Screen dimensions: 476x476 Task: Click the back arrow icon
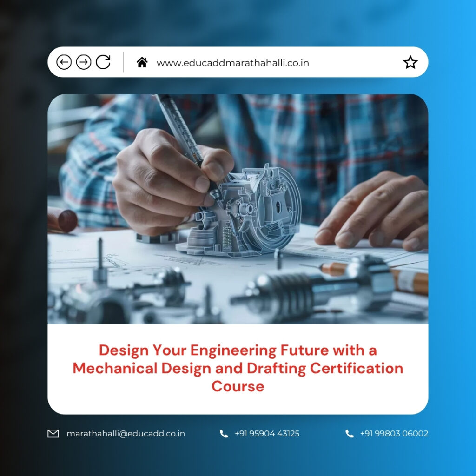coord(64,62)
